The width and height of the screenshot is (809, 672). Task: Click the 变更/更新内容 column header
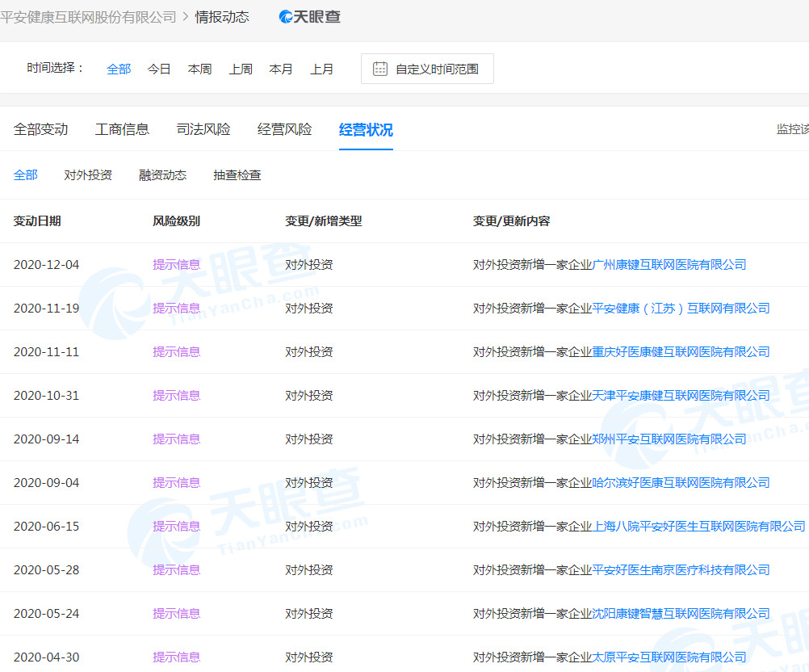click(x=511, y=220)
